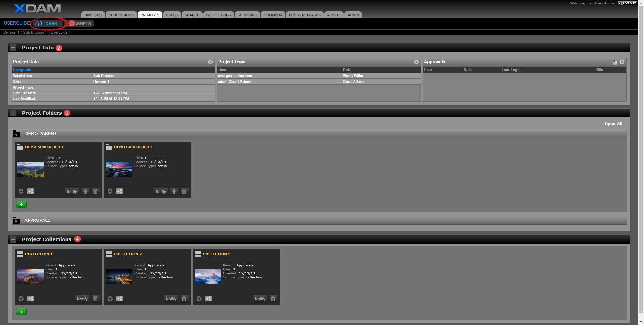Screen dimensions: 644x325
Task: Open the PRESS RELEASES tab
Action: [305, 15]
